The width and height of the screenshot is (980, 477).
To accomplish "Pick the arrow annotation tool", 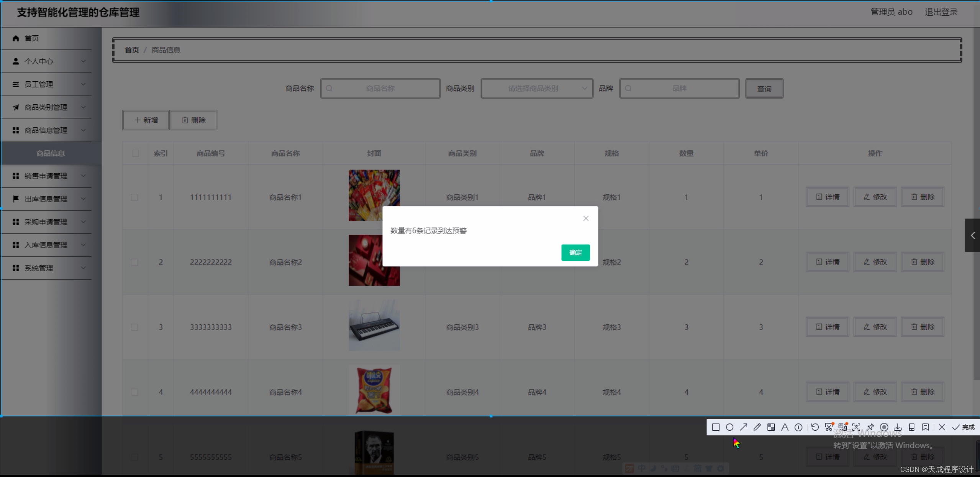I will coord(744,427).
